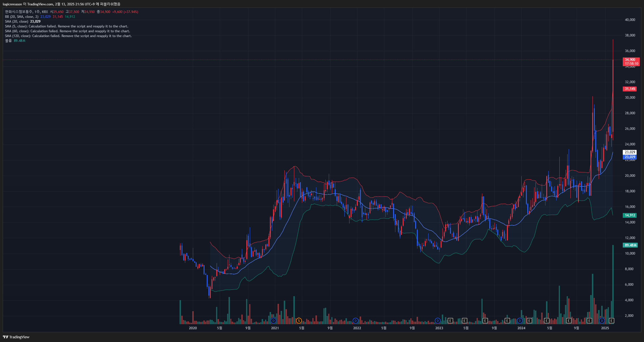Click the 89.48M volume axis label
Viewport: 644px width, 342px height.
[630, 245]
